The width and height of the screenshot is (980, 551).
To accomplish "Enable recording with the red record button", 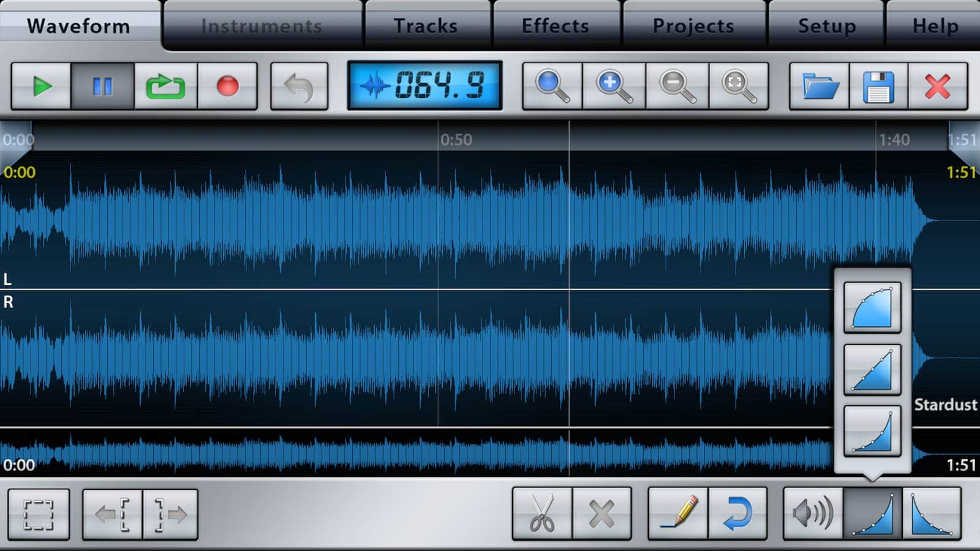I will point(227,85).
